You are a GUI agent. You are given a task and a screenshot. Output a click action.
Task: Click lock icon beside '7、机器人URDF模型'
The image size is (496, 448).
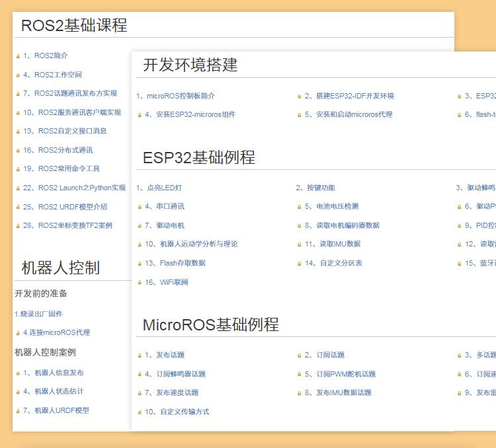[x=18, y=411]
